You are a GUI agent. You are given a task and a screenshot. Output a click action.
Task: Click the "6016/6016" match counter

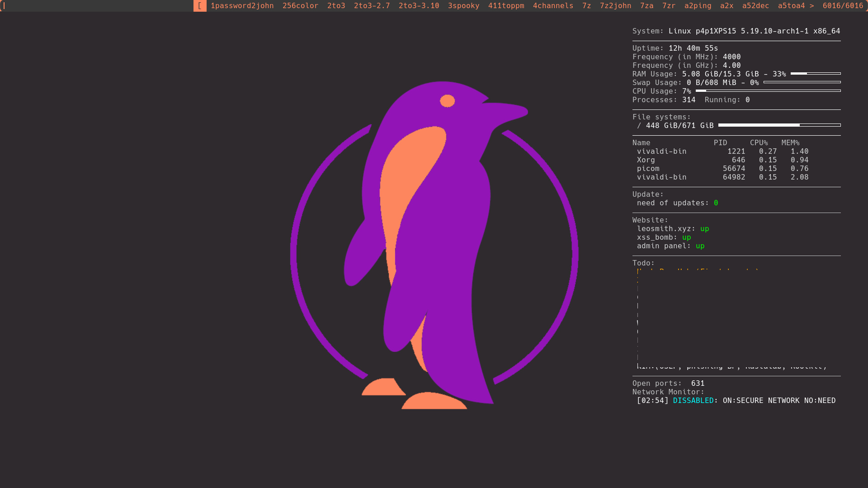tap(842, 6)
